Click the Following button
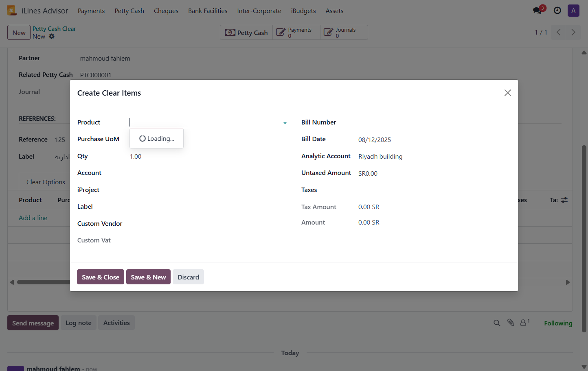 pos(558,323)
